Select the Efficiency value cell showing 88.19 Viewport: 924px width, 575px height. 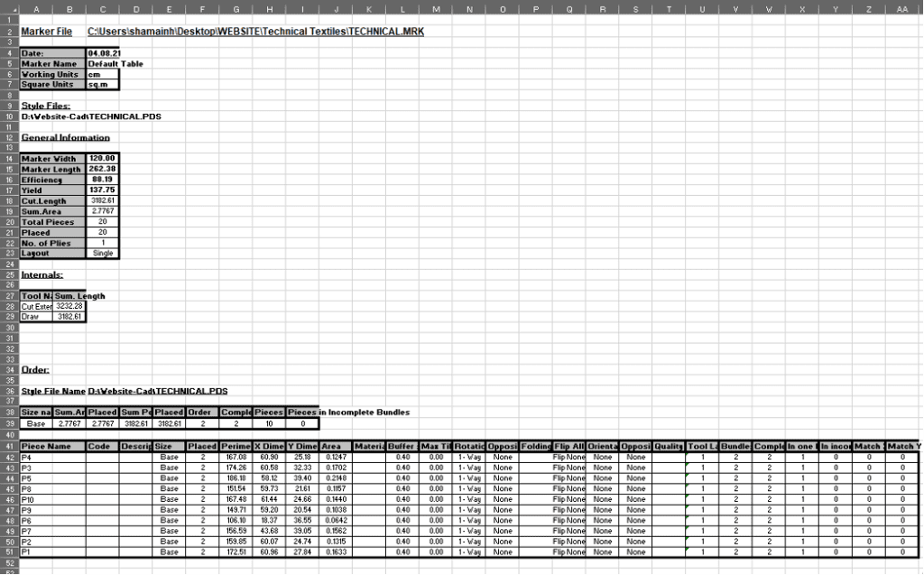point(103,180)
